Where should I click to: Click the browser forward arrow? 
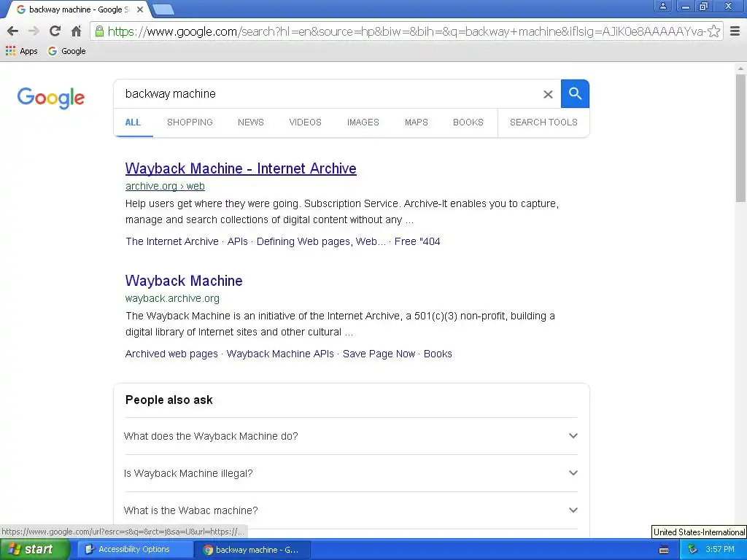click(34, 31)
